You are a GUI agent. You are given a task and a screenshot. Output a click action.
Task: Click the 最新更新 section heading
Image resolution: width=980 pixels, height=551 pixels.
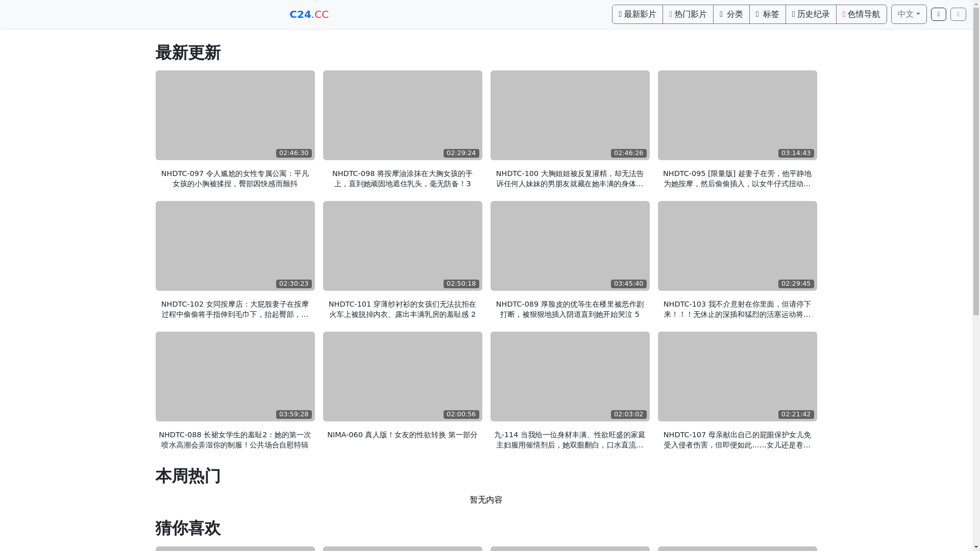188,53
